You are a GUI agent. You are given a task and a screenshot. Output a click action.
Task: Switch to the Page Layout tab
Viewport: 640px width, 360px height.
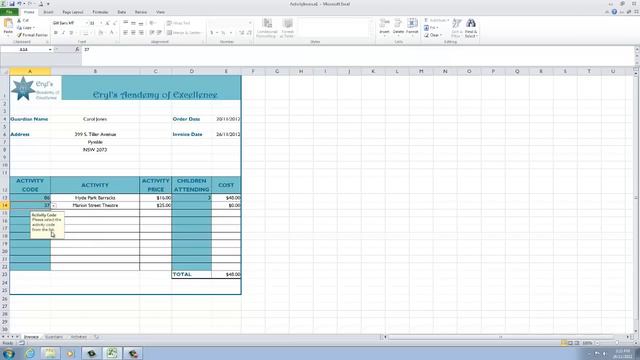[73, 12]
